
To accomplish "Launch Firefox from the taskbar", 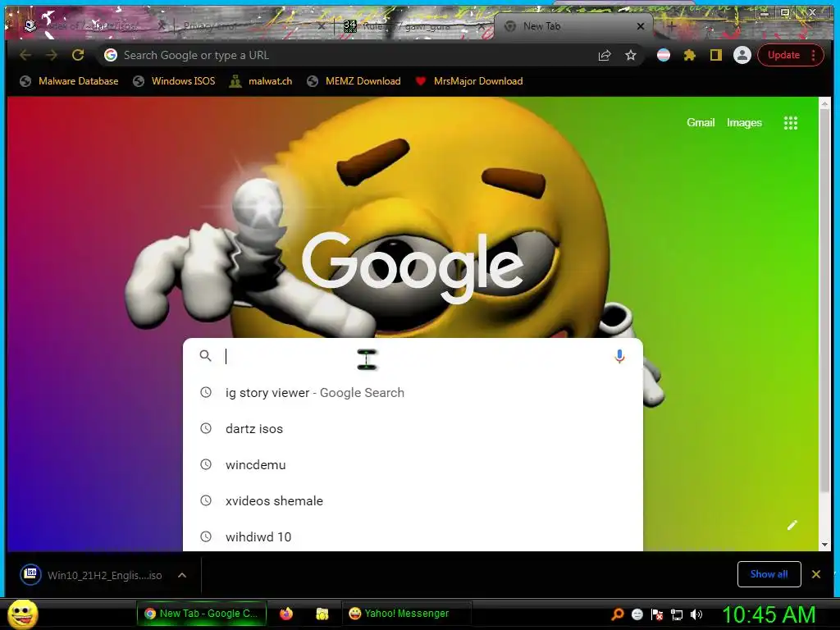I will [286, 614].
